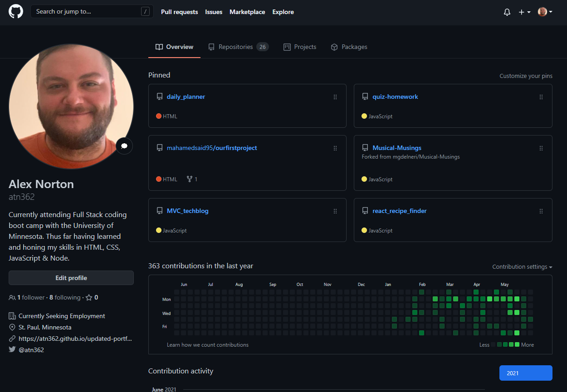Click the large profile avatar photo
Viewport: 567px width, 392px height.
click(x=71, y=106)
